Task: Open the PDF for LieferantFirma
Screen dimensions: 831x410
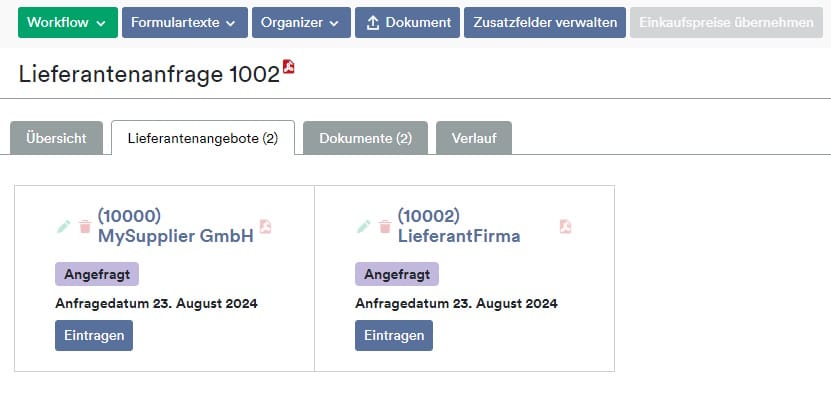Action: coord(565,226)
